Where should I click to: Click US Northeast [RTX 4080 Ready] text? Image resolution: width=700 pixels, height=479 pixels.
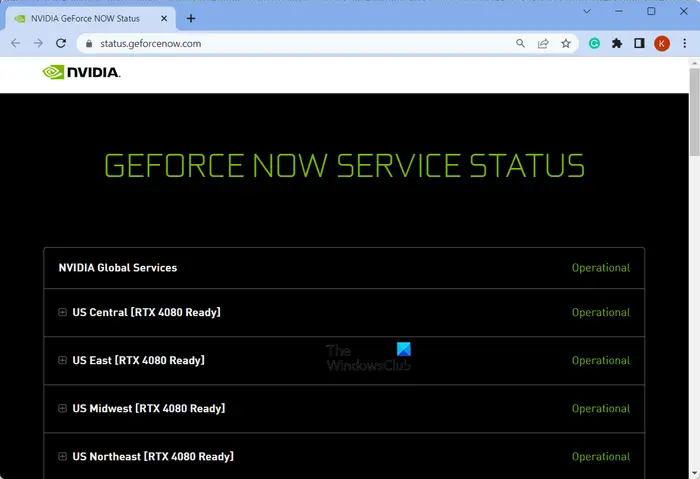click(153, 456)
